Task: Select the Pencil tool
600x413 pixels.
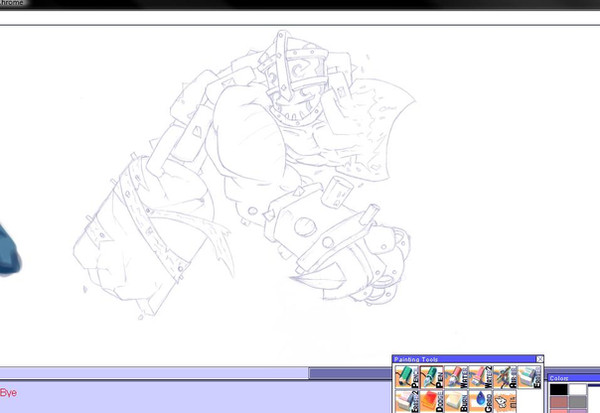Action: (x=407, y=376)
